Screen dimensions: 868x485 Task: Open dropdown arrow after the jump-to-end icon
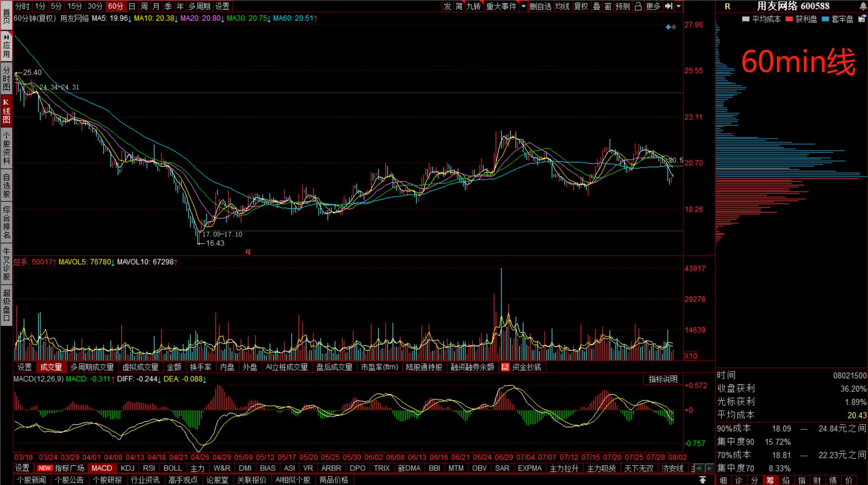[678, 6]
